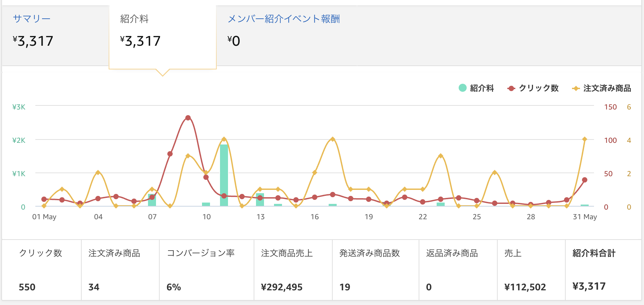The height and width of the screenshot is (305, 644).
Task: Click the コンバージョン率 cell showing 6%
Action: click(207, 270)
